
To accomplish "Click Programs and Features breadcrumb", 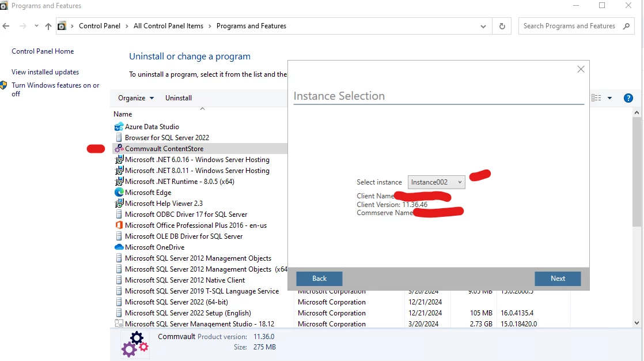I will [251, 26].
